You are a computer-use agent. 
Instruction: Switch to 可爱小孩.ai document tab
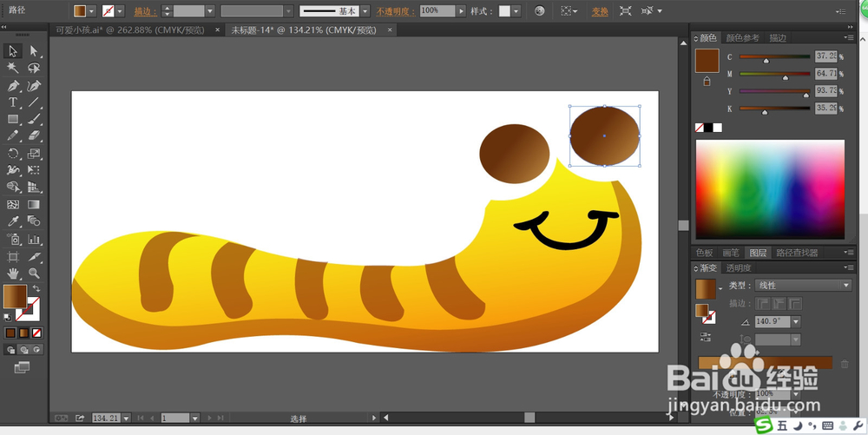[x=129, y=30]
